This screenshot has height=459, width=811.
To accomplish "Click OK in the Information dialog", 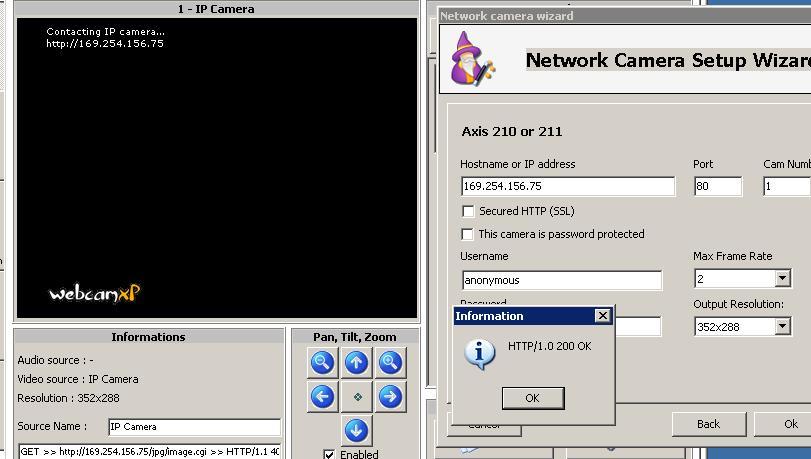I will coord(533,398).
